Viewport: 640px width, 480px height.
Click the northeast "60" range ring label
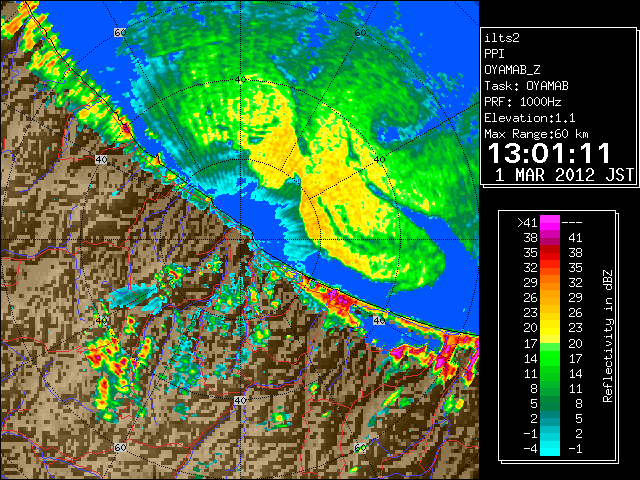coord(360,33)
